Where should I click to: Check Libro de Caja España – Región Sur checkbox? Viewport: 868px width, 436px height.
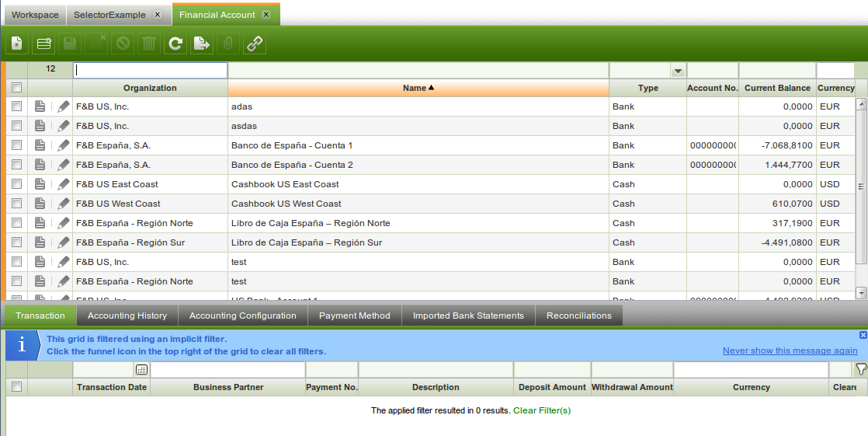[16, 242]
